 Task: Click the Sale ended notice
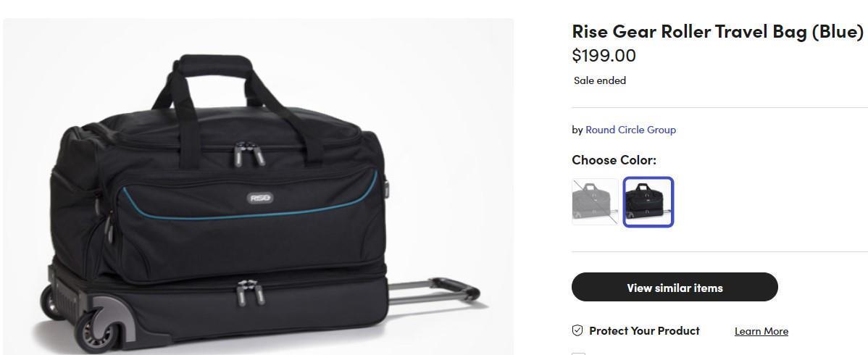pyautogui.click(x=600, y=80)
